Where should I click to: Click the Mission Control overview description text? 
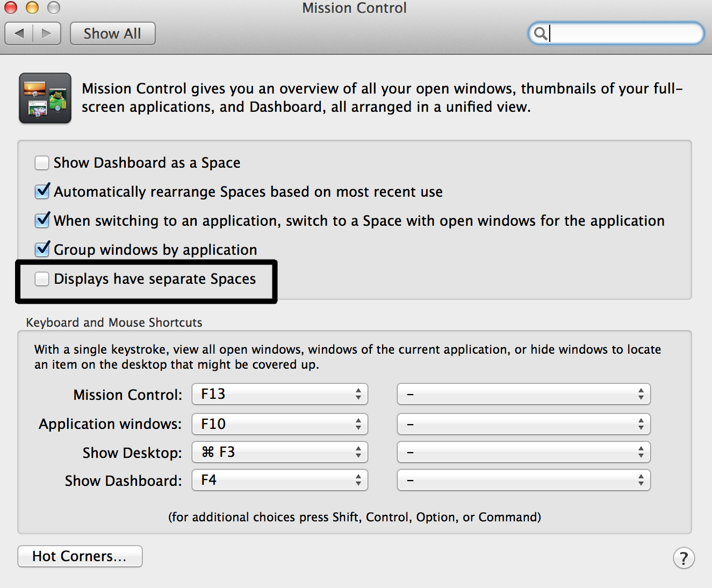(x=382, y=98)
